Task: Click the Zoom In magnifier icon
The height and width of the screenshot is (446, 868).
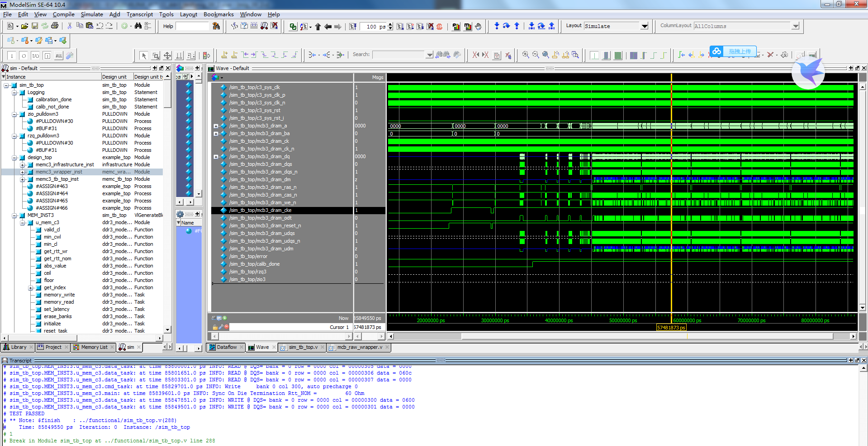Action: pyautogui.click(x=526, y=55)
